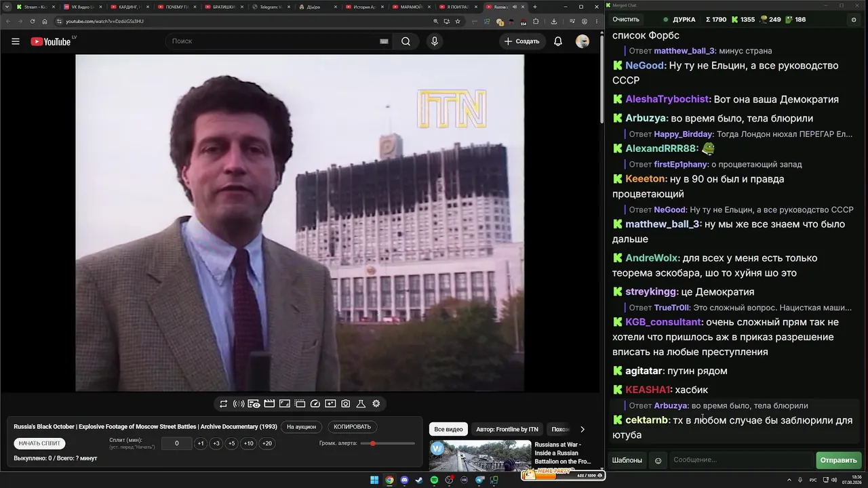Viewport: 868px width, 488px height.
Task: Add 20 minutes with the +20 button
Action: point(267,443)
